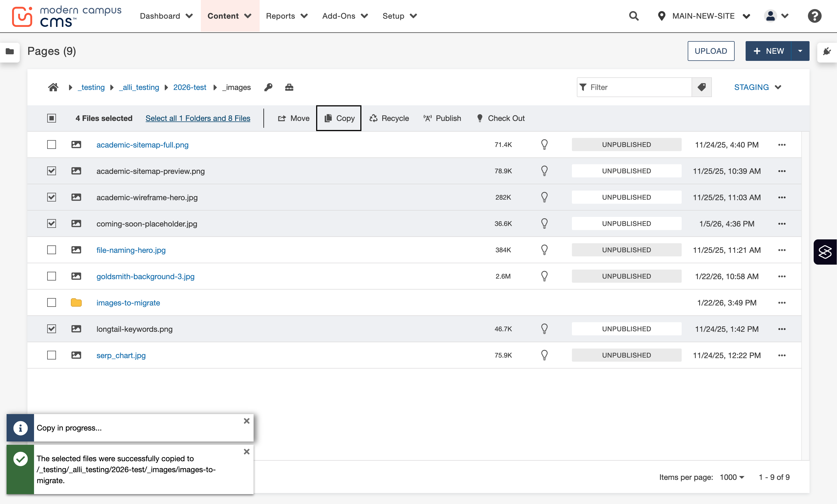Open the Reports menu
This screenshot has width=837, height=504.
[x=287, y=16]
